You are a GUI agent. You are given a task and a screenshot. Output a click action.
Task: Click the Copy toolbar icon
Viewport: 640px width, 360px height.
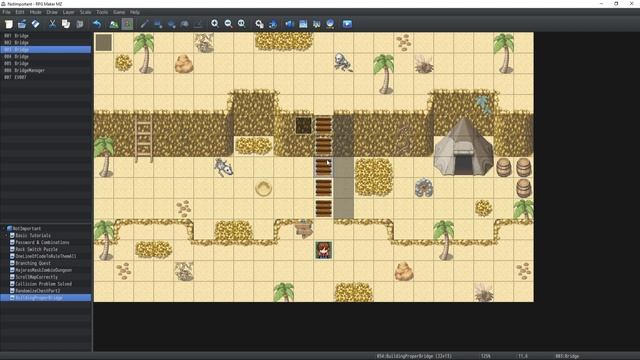(x=66, y=24)
